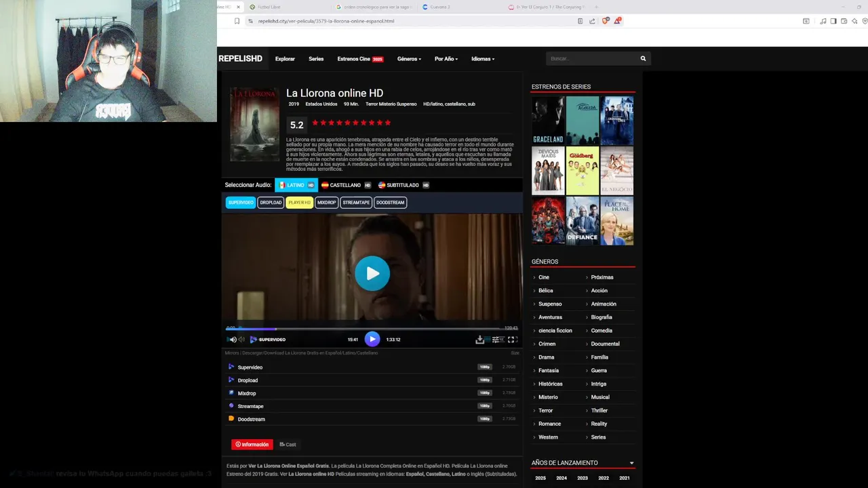Select the Cast tab
This screenshot has width=868, height=488.
pos(288,445)
